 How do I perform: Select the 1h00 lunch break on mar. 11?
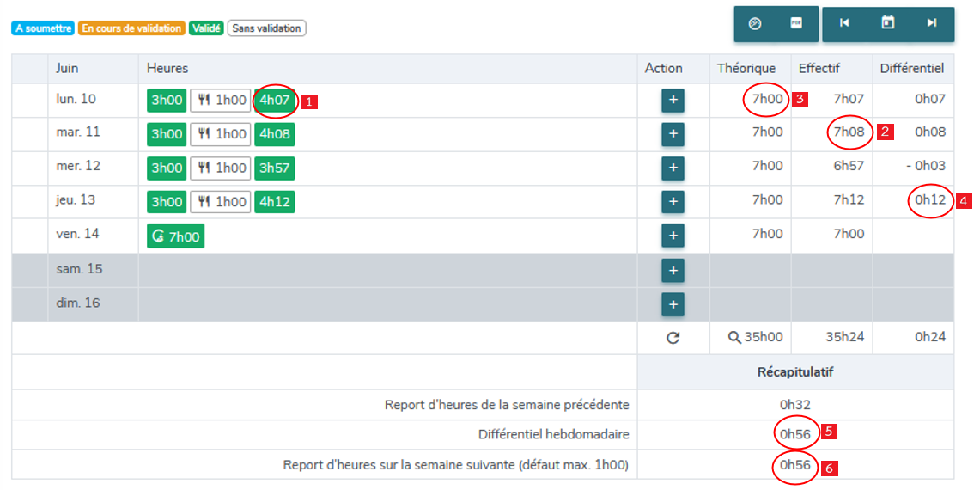[x=220, y=134]
